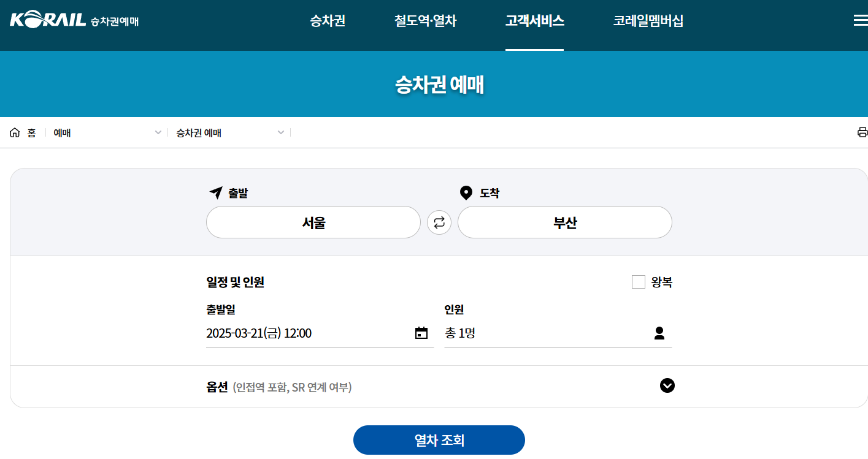Click the 승차권 예매 page title
Viewport: 868px width, 459px height.
pos(439,85)
